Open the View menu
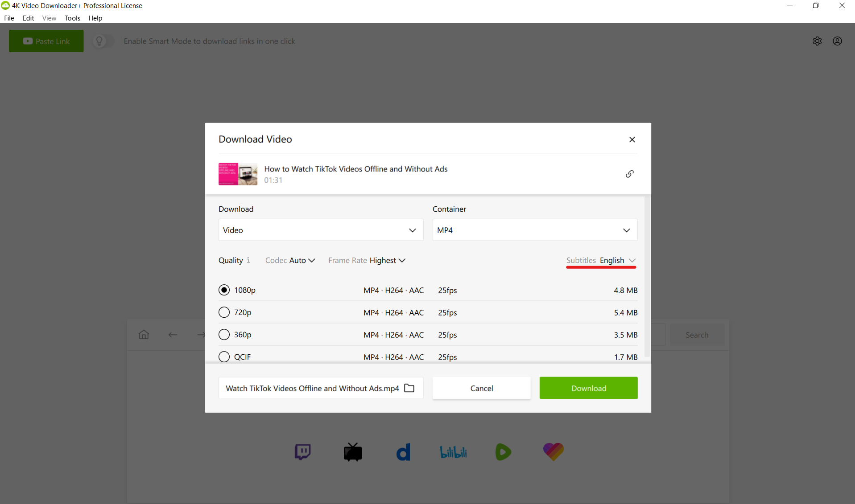This screenshot has width=855, height=504. 49,18
